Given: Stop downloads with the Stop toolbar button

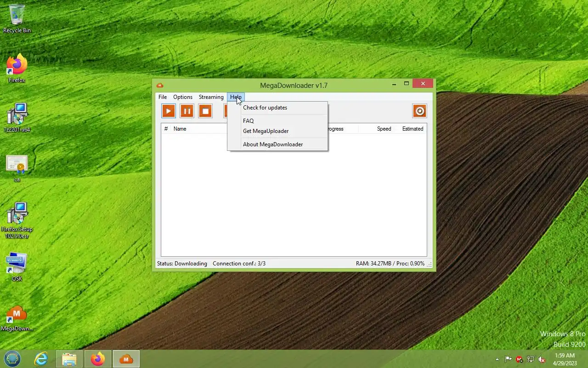Looking at the screenshot, I should click(205, 111).
